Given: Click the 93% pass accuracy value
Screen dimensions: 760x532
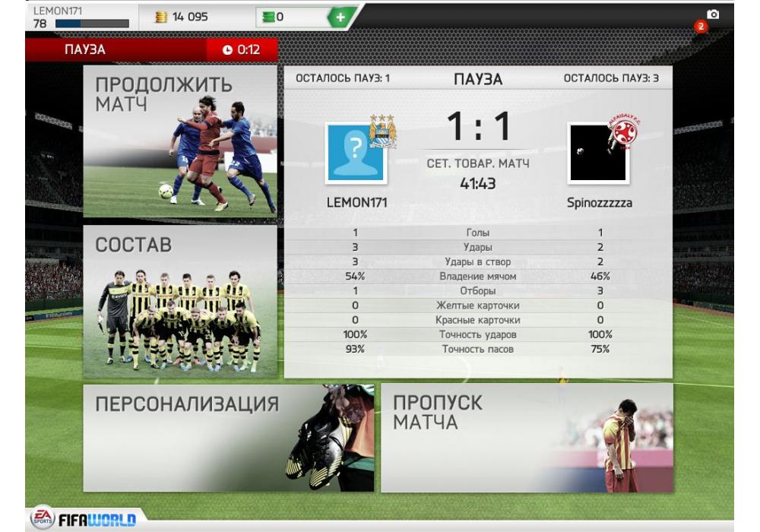Looking at the screenshot, I should (355, 350).
